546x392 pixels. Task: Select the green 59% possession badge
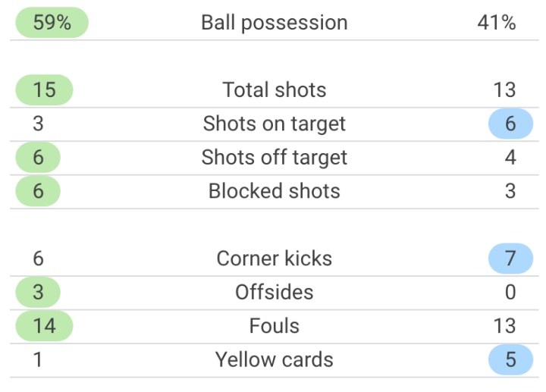pyautogui.click(x=52, y=23)
